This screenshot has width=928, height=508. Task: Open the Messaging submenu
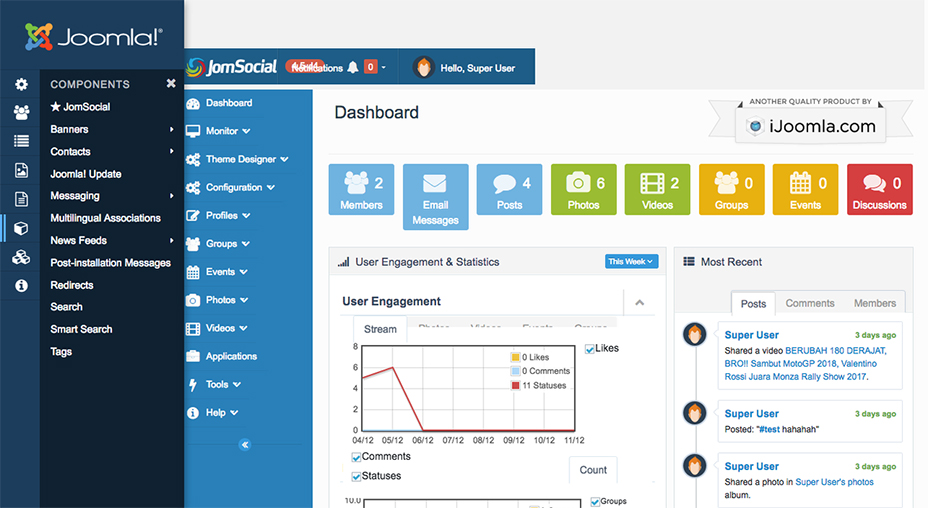[x=112, y=196]
